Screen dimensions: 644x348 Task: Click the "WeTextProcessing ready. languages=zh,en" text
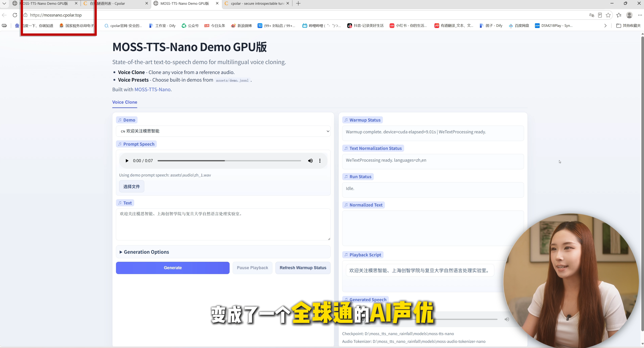(x=386, y=160)
